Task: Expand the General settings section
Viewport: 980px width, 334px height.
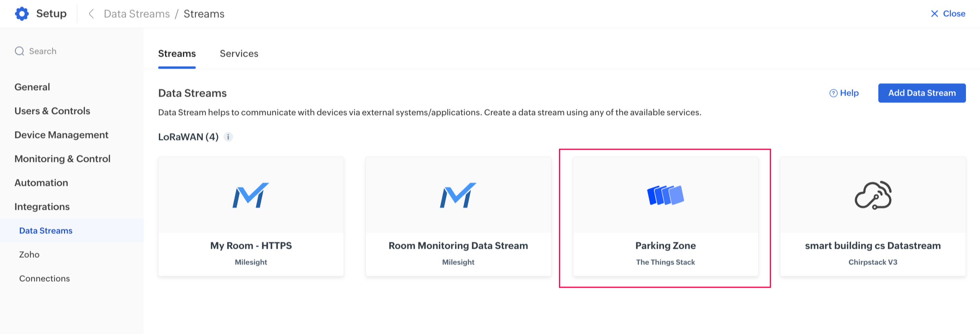Action: [32, 87]
